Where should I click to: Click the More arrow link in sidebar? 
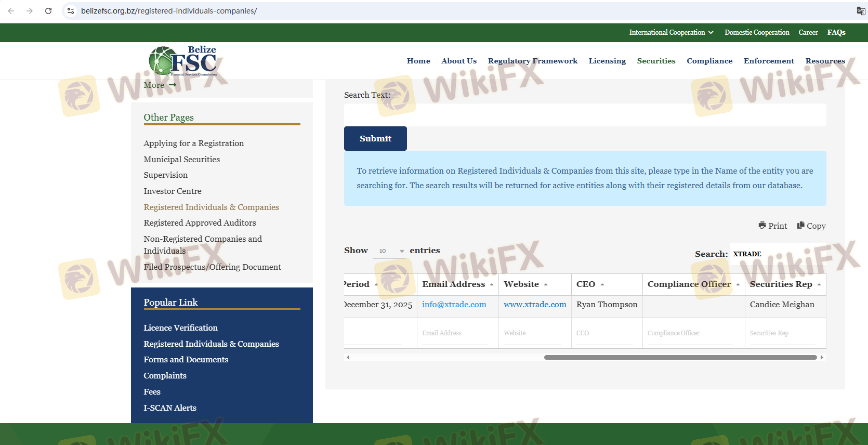pos(160,85)
